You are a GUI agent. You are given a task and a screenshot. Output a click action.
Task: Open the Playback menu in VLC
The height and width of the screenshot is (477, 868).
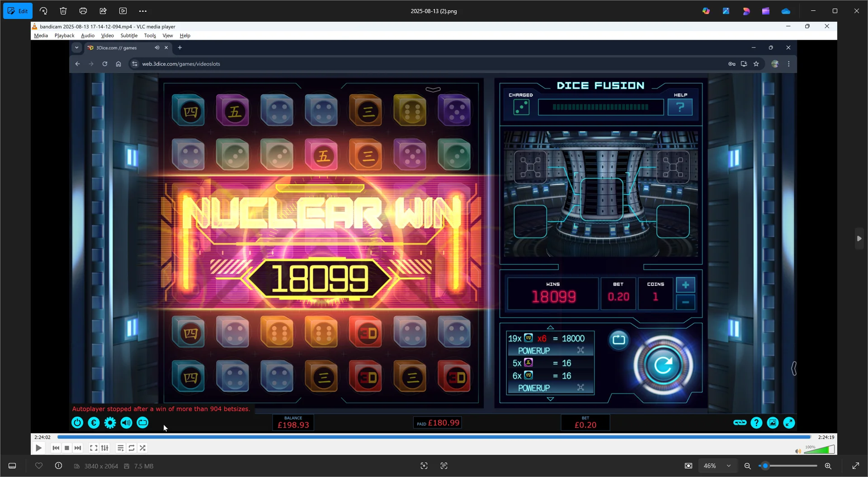pyautogui.click(x=64, y=35)
